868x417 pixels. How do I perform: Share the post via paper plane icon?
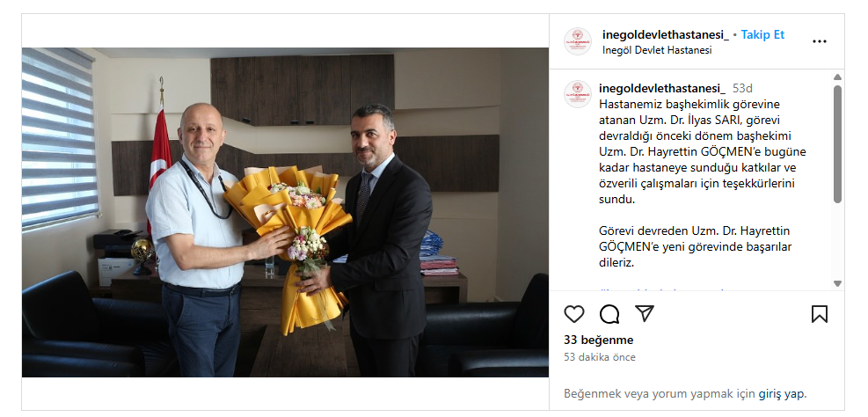click(x=645, y=313)
